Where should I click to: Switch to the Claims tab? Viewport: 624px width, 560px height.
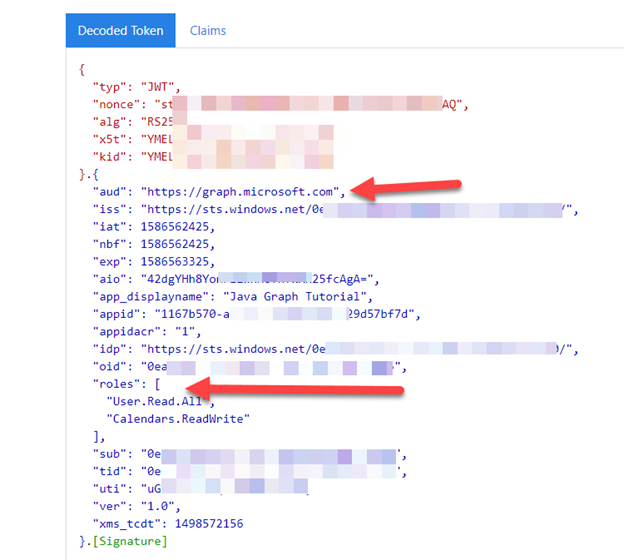pos(208,31)
